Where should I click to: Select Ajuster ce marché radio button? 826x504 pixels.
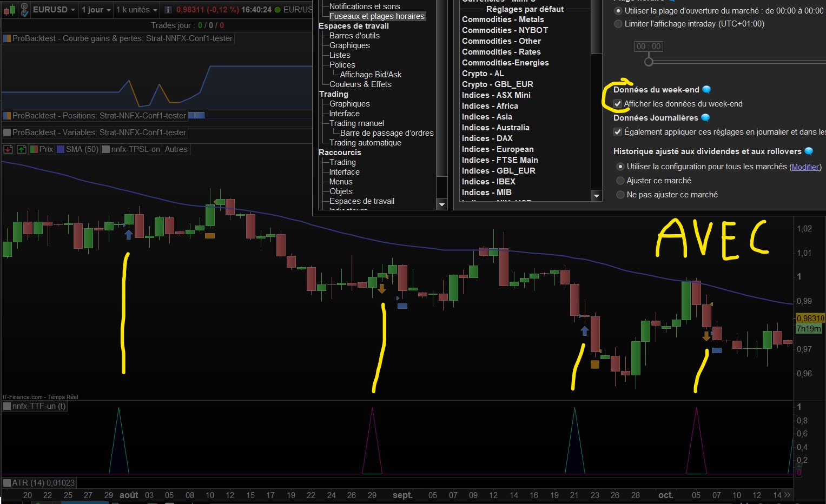coord(620,181)
